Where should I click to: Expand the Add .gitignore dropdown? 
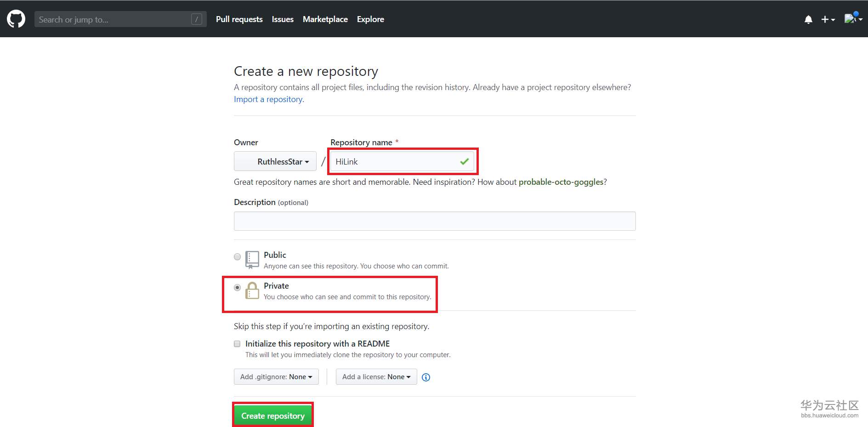click(276, 377)
